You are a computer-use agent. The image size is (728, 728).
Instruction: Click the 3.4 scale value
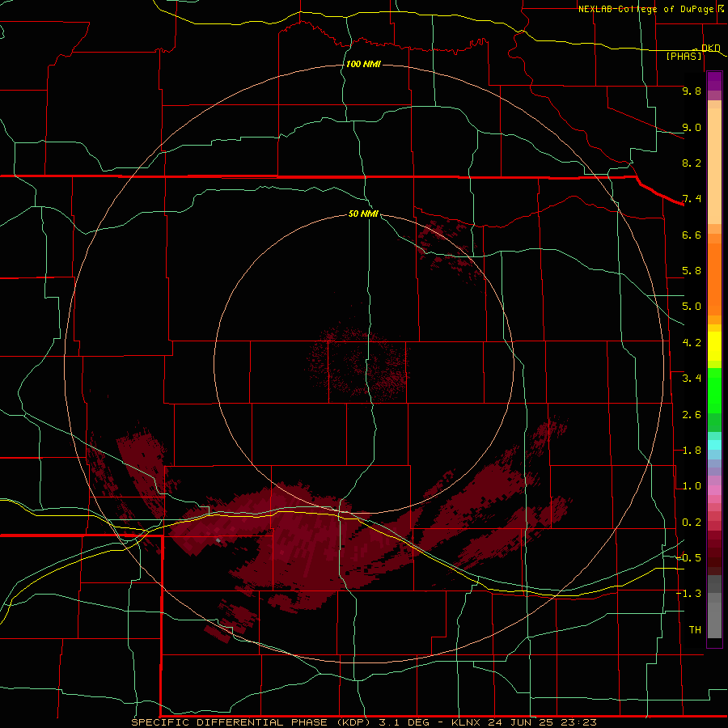pyautogui.click(x=692, y=379)
